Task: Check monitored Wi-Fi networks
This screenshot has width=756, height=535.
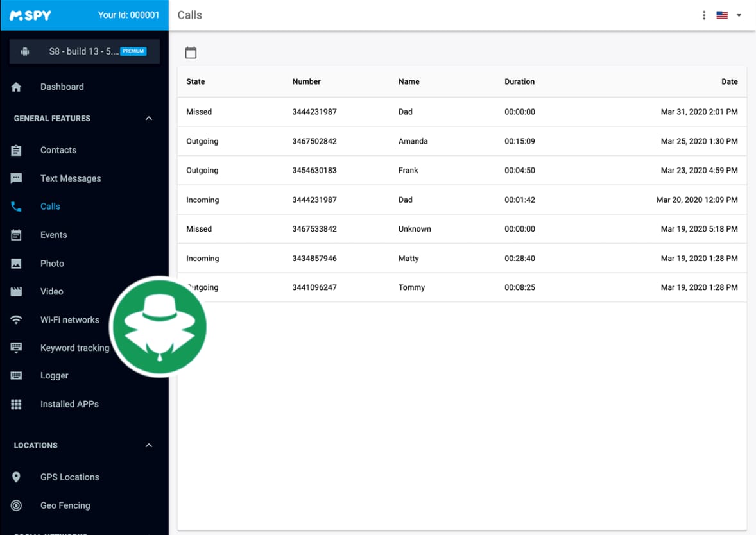Action: point(69,319)
